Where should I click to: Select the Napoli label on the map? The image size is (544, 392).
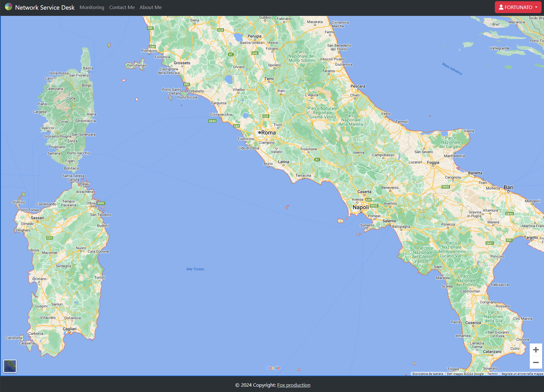[x=360, y=207]
